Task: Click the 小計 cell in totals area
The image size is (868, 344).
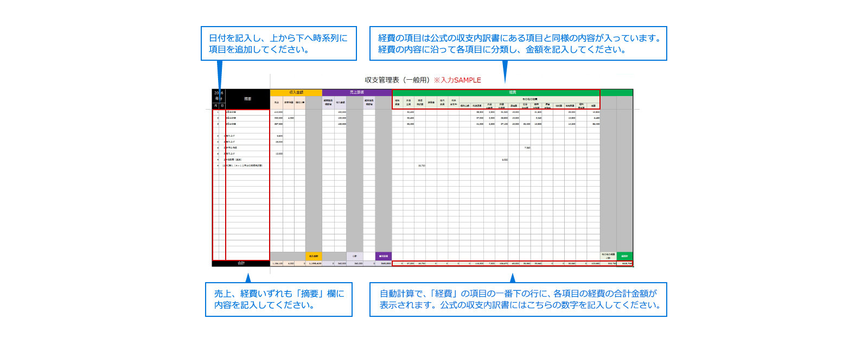Action: pyautogui.click(x=355, y=256)
